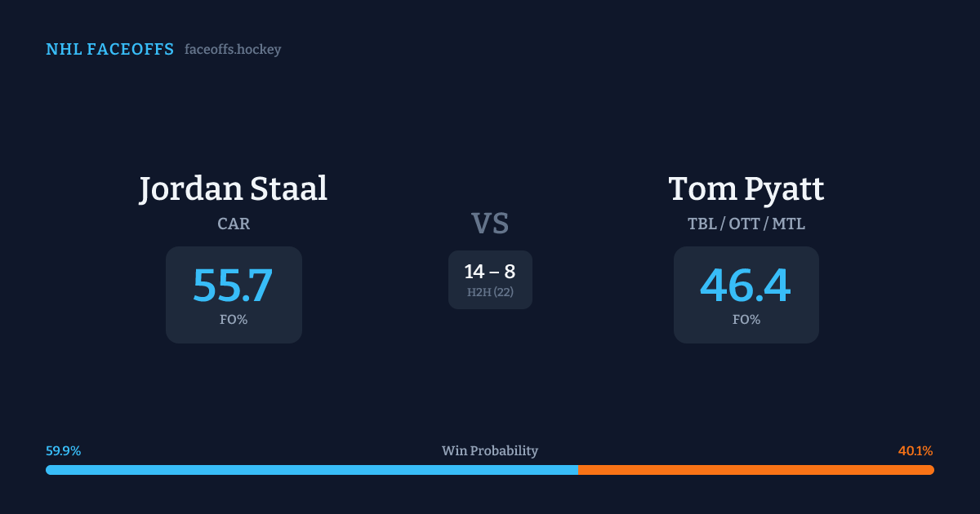The height and width of the screenshot is (514, 980).
Task: Click the OTT team abbreviation
Action: tap(745, 224)
